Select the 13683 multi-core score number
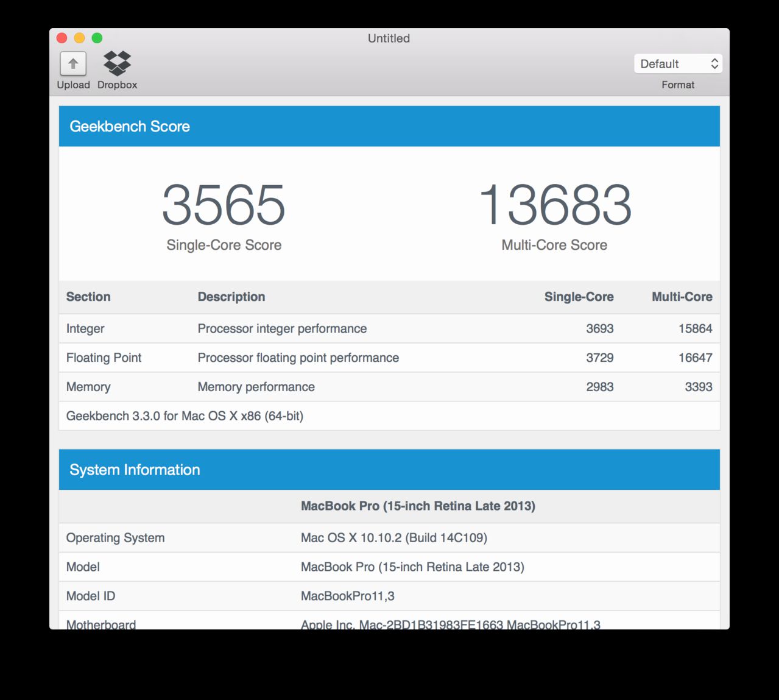 555,205
